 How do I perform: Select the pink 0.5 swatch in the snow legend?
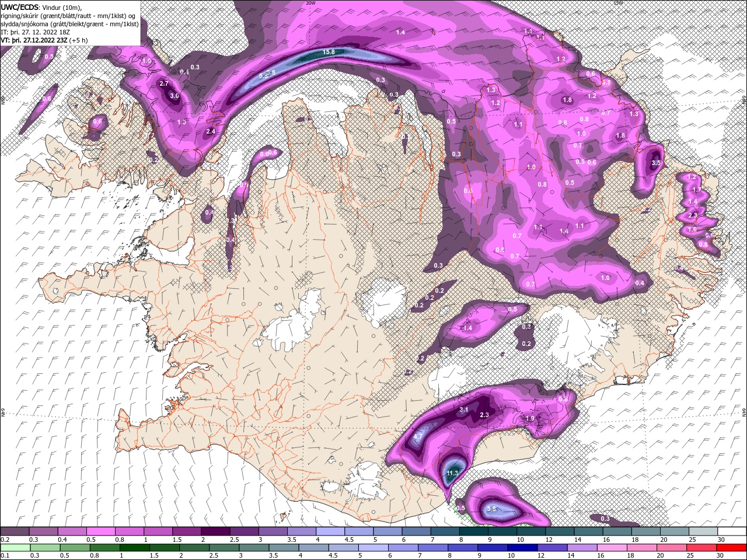coord(100,531)
